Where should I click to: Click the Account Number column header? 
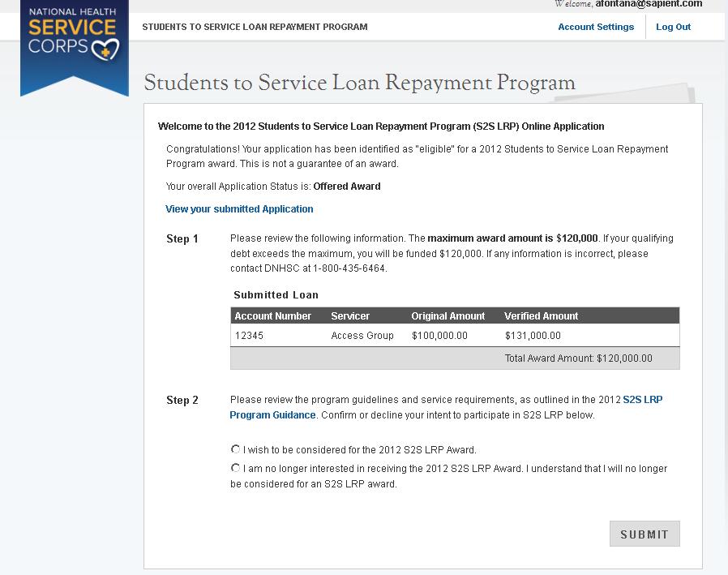tap(272, 316)
